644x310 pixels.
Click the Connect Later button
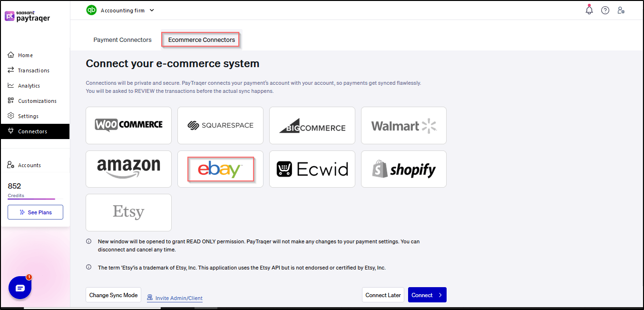(x=383, y=295)
